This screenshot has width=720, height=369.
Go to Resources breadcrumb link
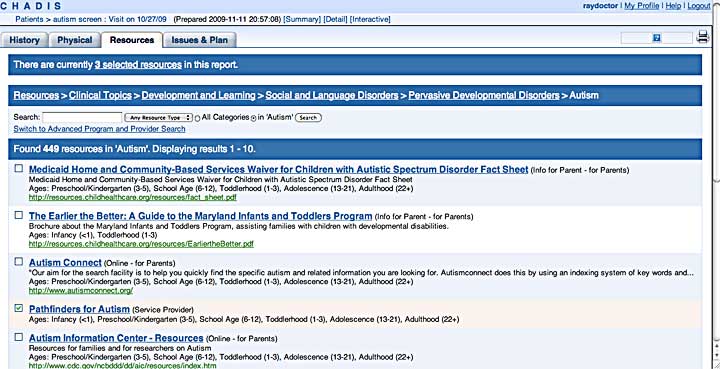[x=36, y=95]
